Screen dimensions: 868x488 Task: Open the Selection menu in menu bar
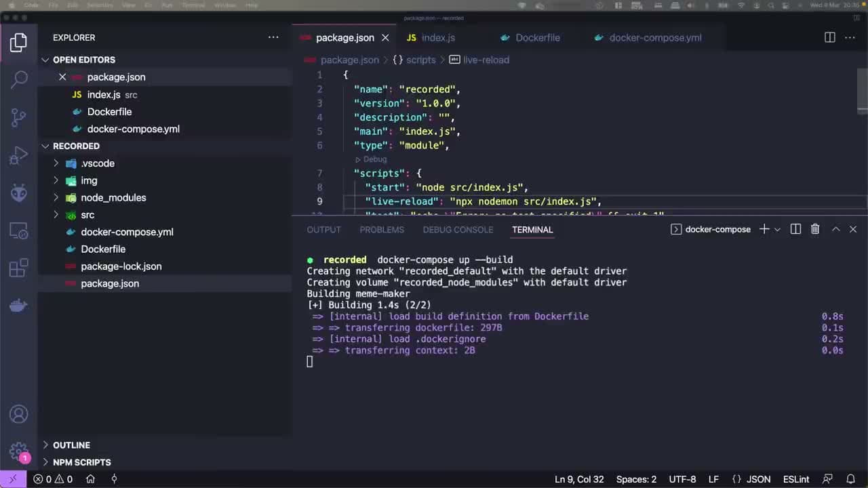point(100,5)
